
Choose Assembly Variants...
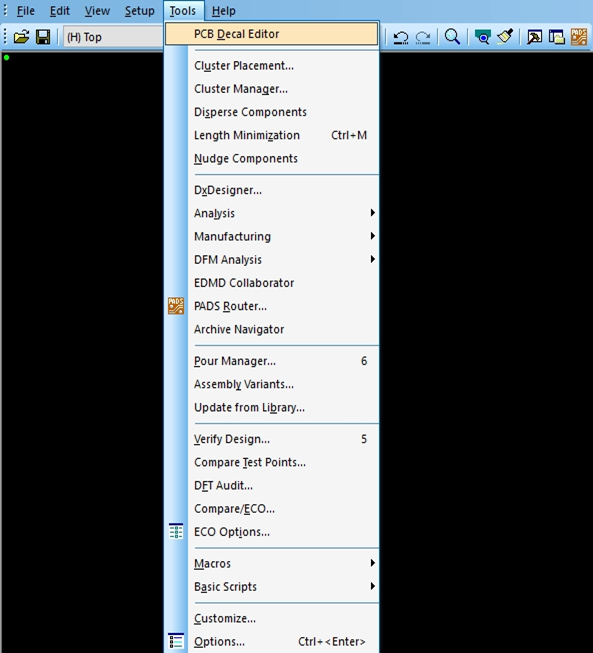coord(272,384)
